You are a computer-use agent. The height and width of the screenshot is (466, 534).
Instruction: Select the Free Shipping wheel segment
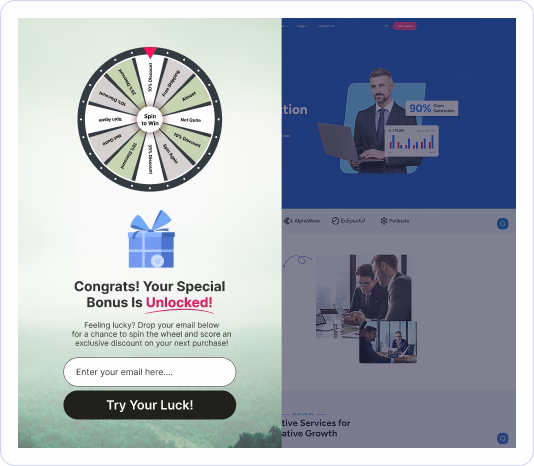[170, 83]
